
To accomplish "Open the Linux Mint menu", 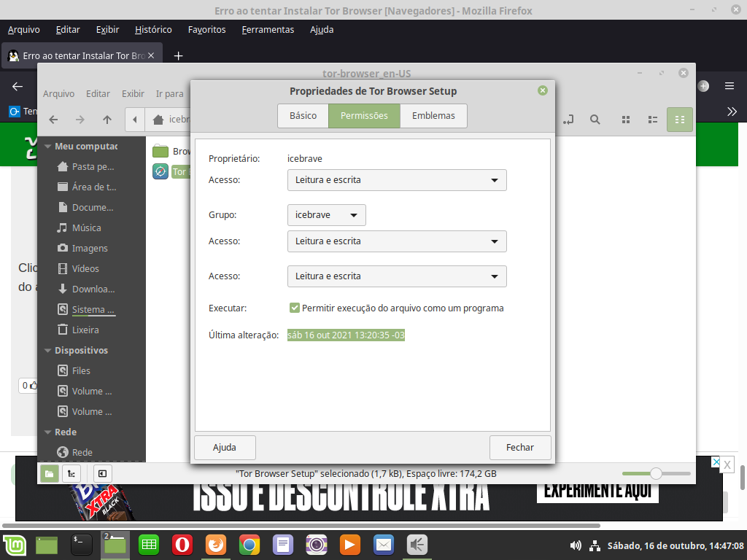I will (x=15, y=545).
